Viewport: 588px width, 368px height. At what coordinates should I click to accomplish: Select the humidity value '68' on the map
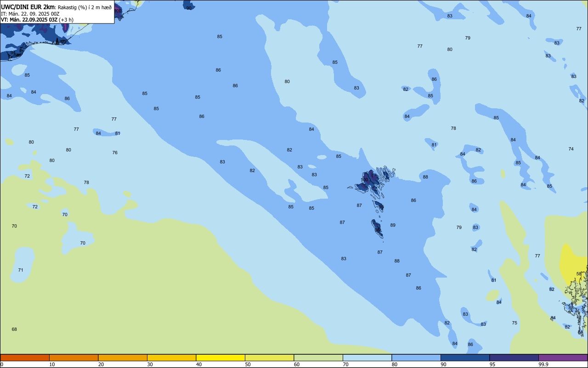pos(14,329)
